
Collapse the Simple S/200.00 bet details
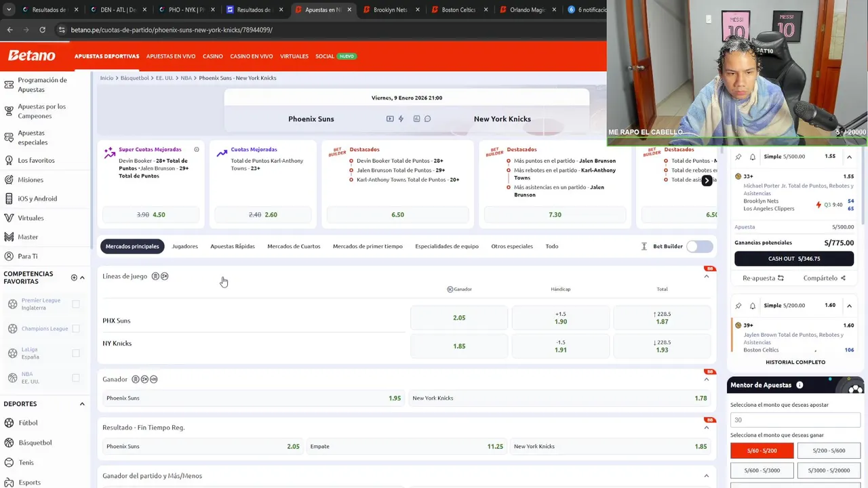(849, 306)
